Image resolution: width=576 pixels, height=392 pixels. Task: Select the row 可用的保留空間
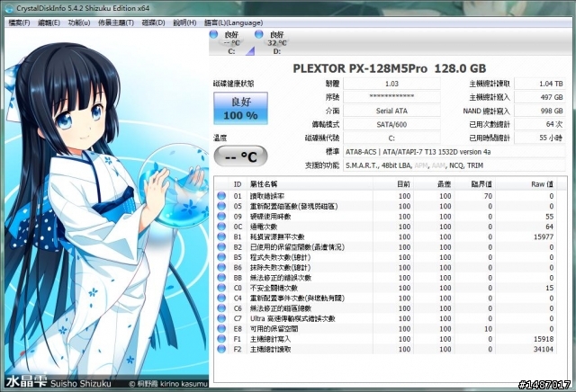coord(386,329)
